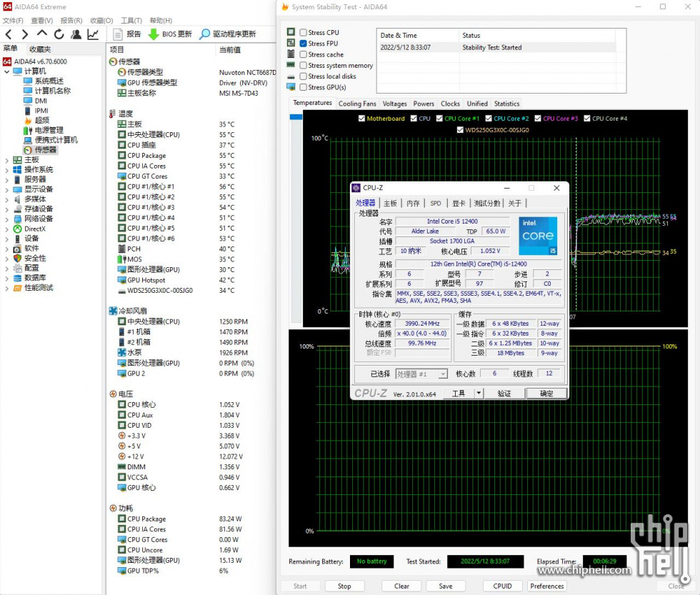The height and width of the screenshot is (595, 700).
Task: Click the 安全性 shield icon in the tree
Action: [17, 258]
